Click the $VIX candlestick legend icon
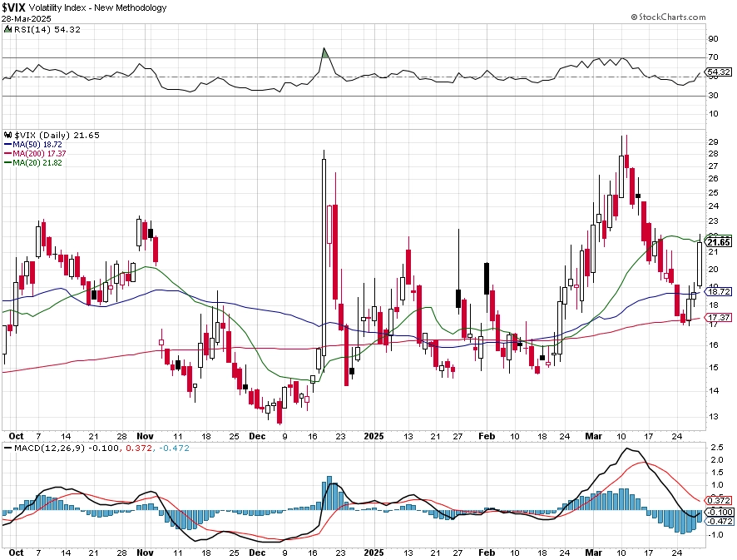 click(x=8, y=136)
